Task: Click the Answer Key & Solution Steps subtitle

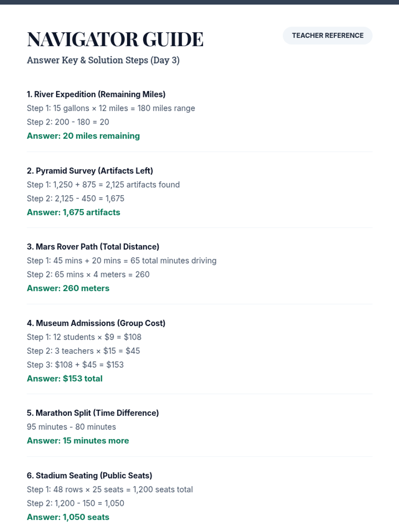Action: click(103, 60)
